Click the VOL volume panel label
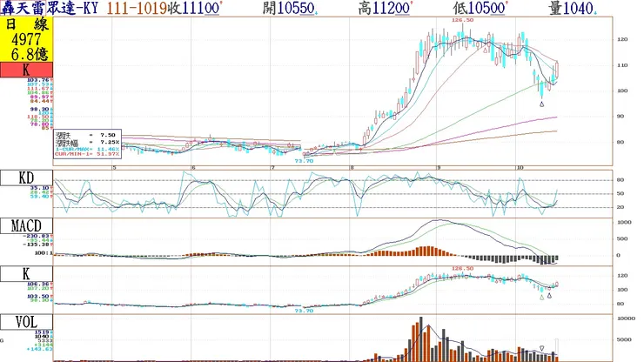 [26, 322]
